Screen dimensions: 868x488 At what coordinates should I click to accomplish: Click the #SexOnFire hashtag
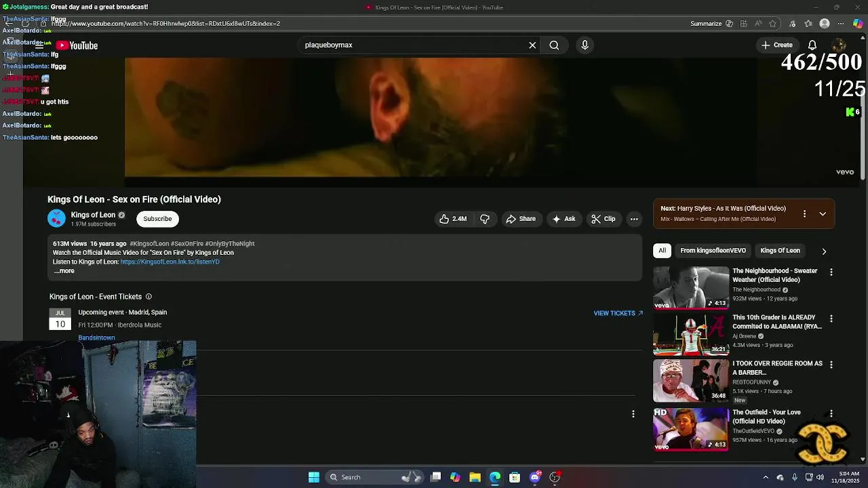(x=187, y=244)
